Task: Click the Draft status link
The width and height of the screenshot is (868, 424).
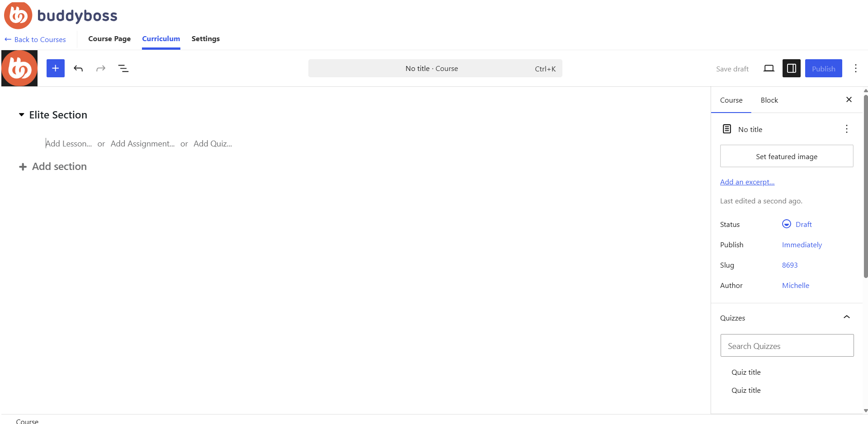Action: coord(803,224)
